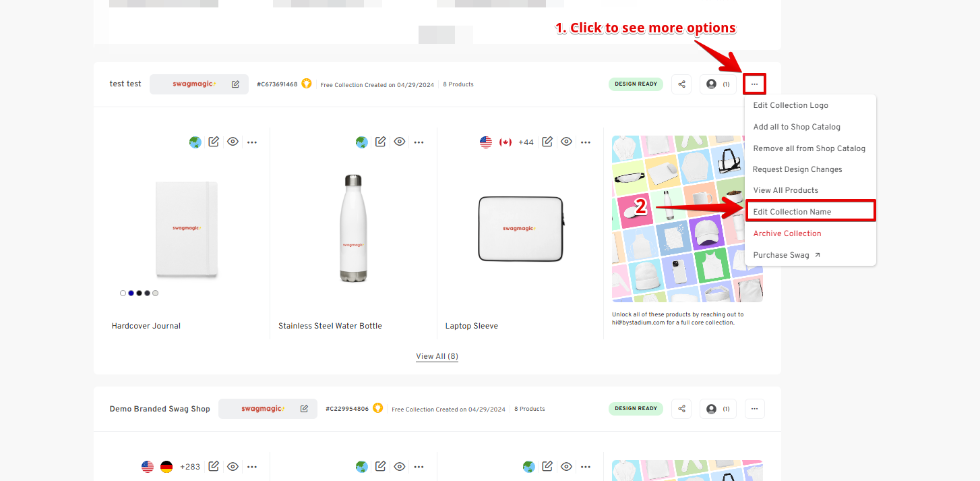Pick blue color swatch for Hardcover Journal
The height and width of the screenshot is (481, 980).
pyautogui.click(x=131, y=293)
